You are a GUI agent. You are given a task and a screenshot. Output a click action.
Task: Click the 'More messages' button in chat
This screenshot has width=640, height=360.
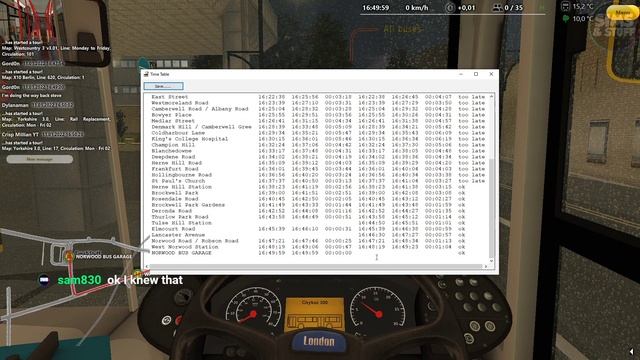40,159
